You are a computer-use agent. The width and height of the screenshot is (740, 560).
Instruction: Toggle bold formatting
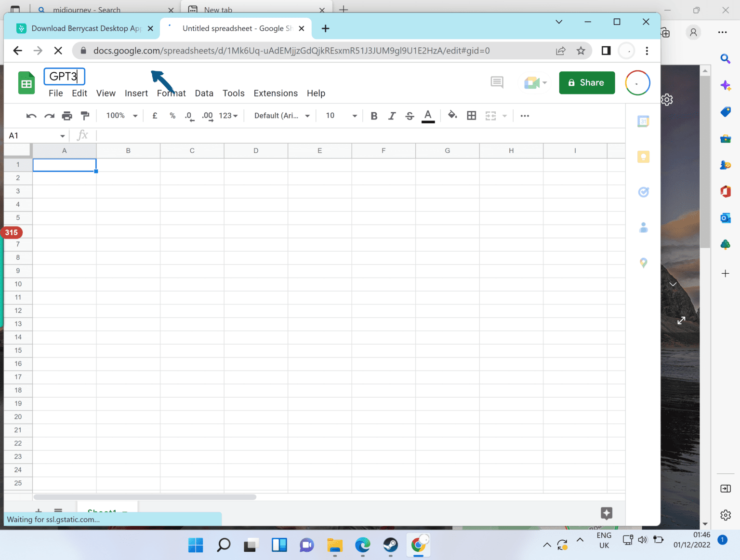point(374,116)
